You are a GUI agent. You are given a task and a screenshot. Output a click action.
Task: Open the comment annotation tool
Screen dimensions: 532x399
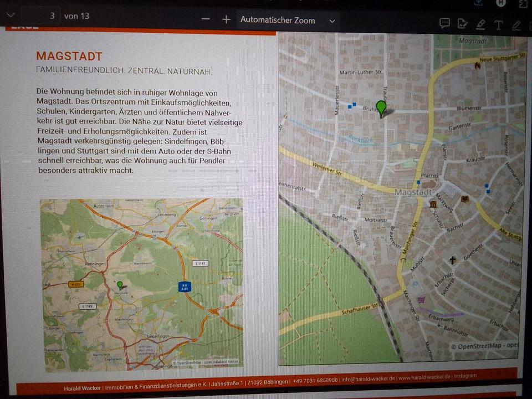point(444,23)
